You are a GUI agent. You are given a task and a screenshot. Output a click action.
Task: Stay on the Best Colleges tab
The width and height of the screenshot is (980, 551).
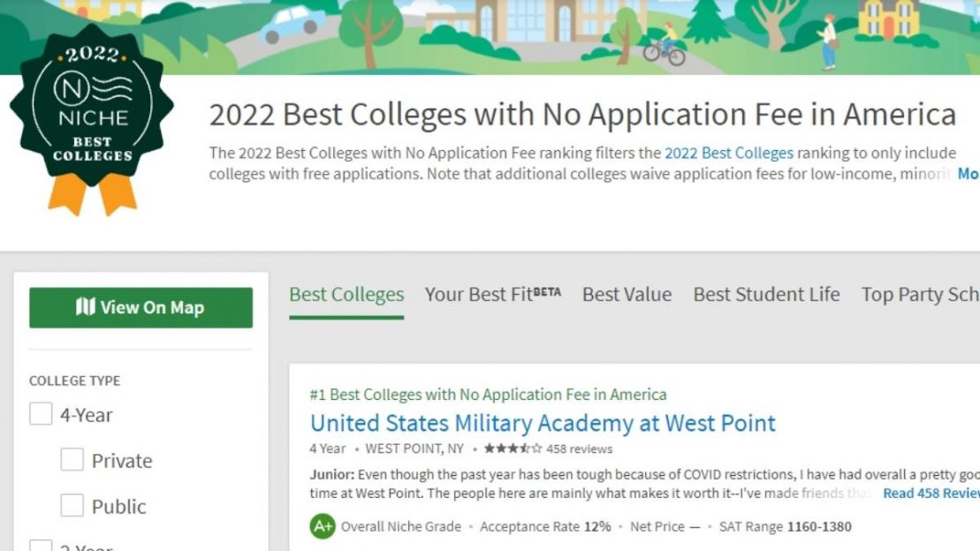346,294
